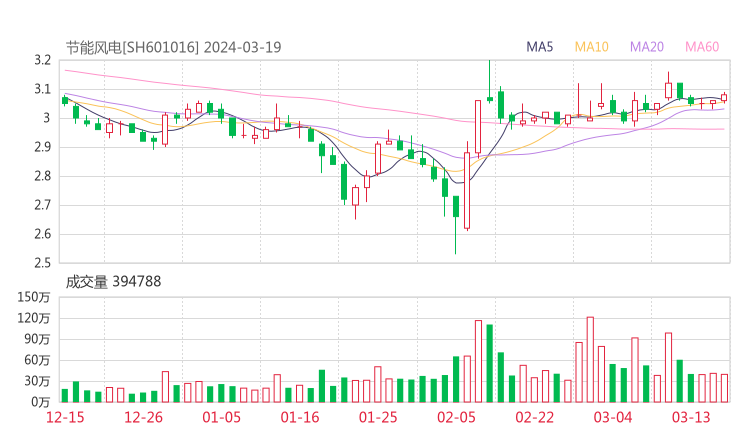Click the 01-05 date axis label

(221, 417)
